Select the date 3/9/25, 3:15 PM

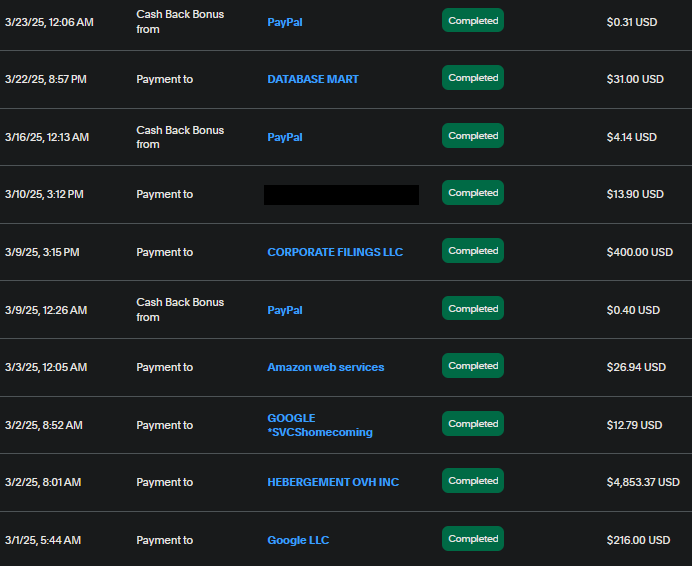(x=42, y=253)
